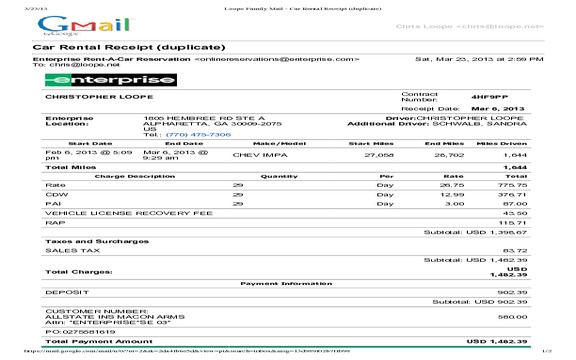Viewport: 576px width, 360px height.
Task: Click the Miles Driven column header
Action: (502, 144)
